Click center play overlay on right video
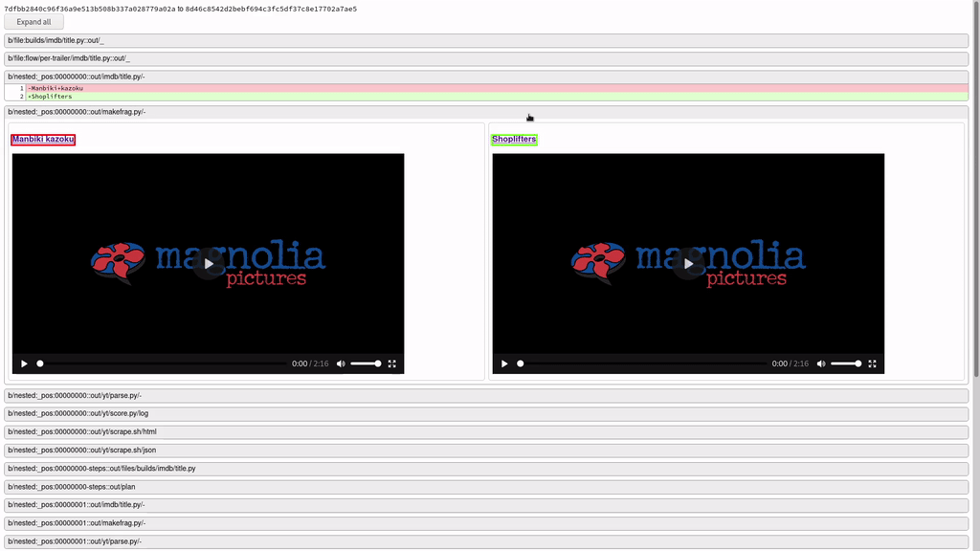 [688, 264]
